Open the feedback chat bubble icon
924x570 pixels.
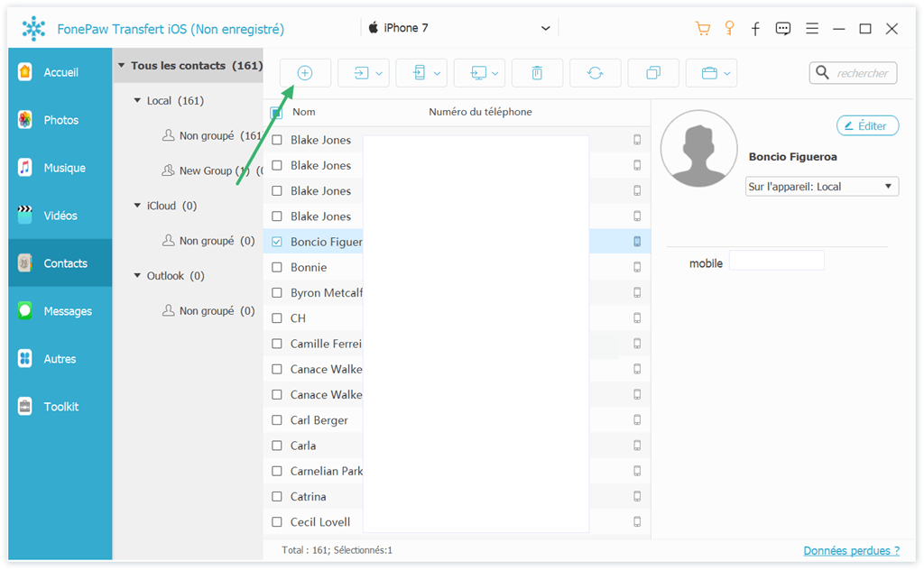[783, 28]
